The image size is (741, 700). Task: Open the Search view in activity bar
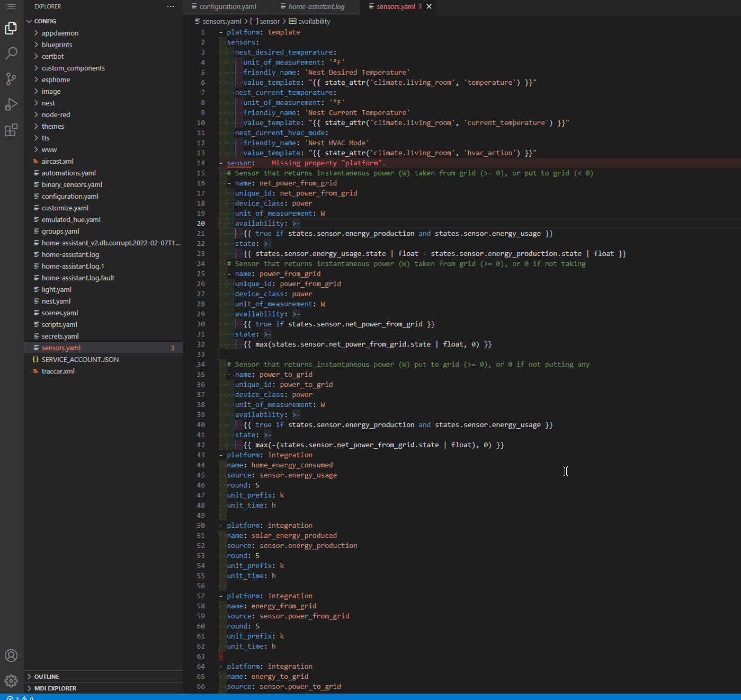11,54
